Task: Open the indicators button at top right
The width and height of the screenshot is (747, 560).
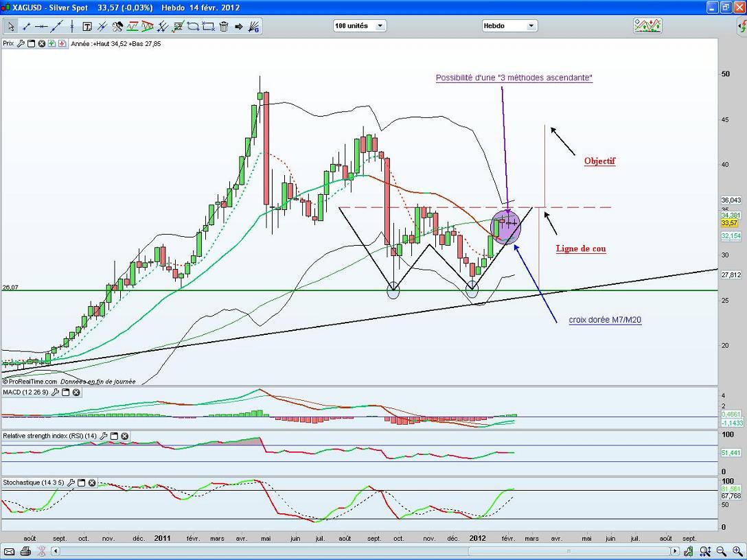Action: 647,26
